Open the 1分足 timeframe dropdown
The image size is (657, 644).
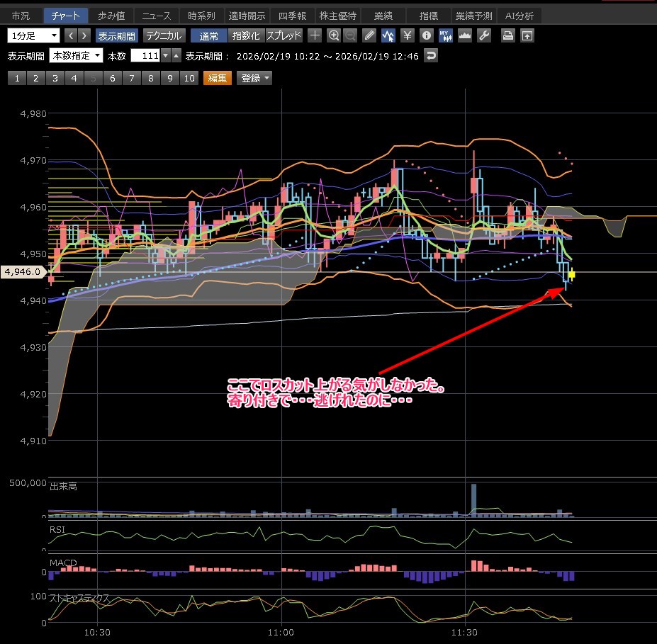click(x=33, y=35)
